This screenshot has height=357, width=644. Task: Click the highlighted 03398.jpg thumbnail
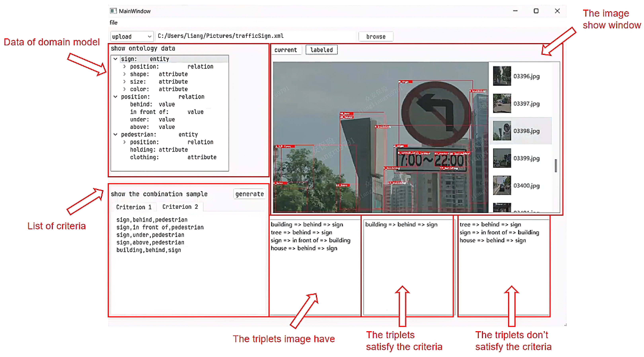[502, 131]
